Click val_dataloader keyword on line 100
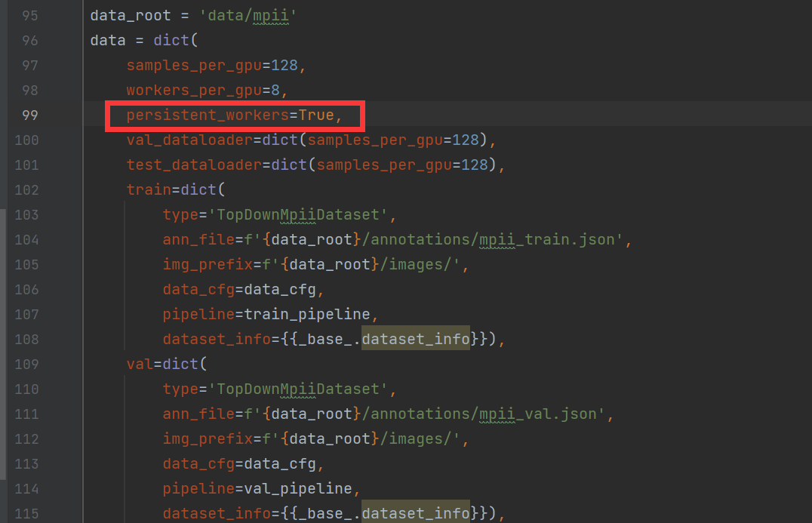Viewport: 812px width, 523px height. tap(189, 140)
